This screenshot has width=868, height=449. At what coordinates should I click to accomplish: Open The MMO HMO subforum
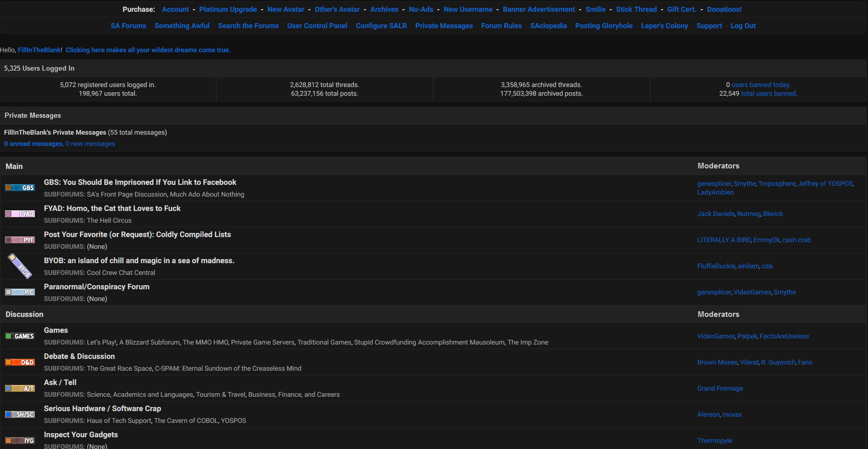coord(206,343)
